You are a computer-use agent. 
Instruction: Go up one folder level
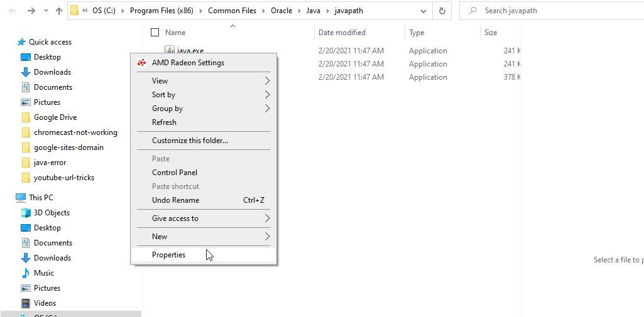click(58, 11)
